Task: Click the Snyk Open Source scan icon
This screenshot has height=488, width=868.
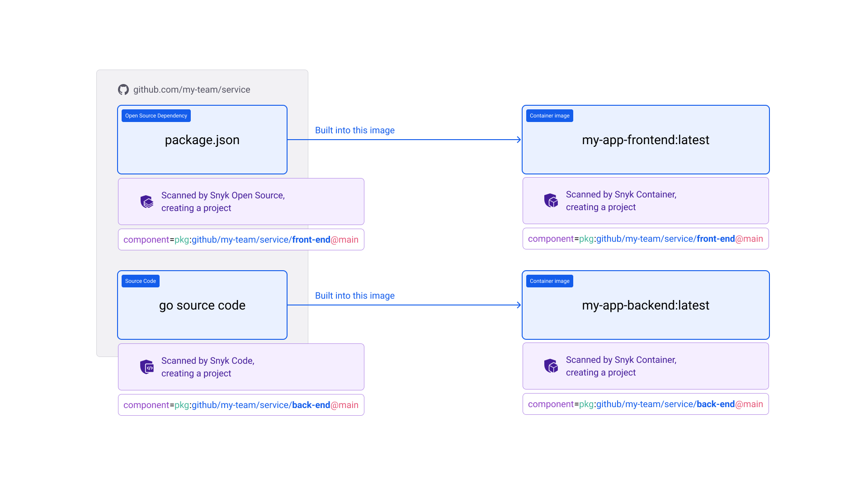Action: [x=146, y=201]
